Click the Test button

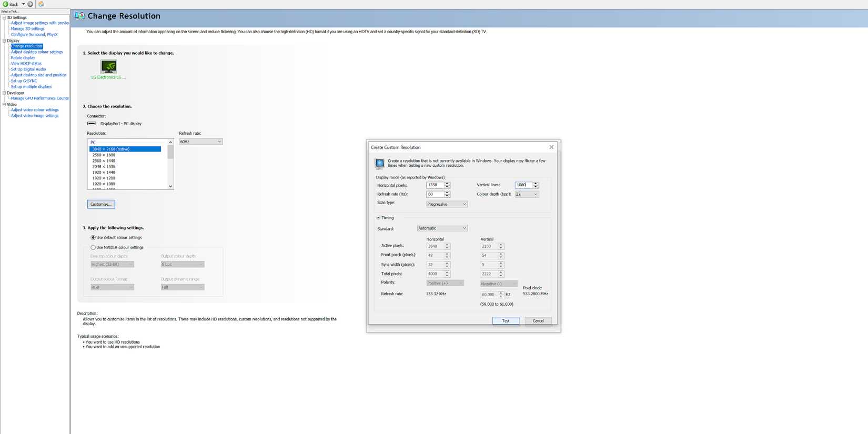[x=505, y=321]
